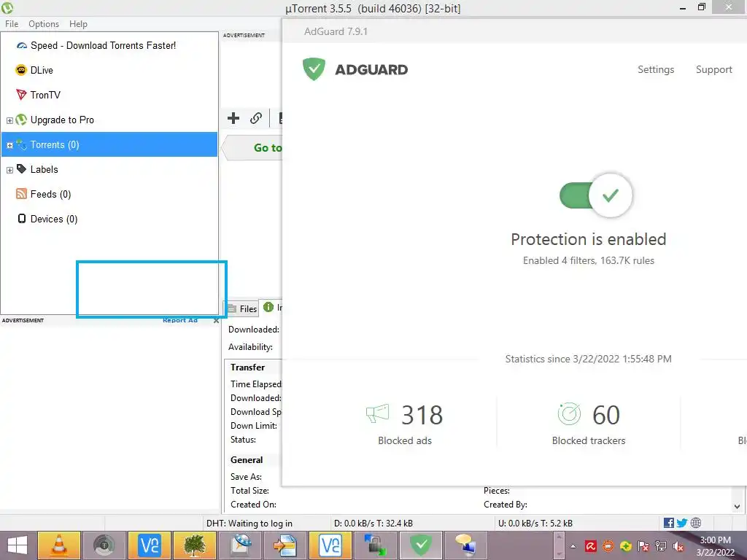Select the Devices (0) phone icon
Viewport: 747px width, 560px height.
[21, 219]
